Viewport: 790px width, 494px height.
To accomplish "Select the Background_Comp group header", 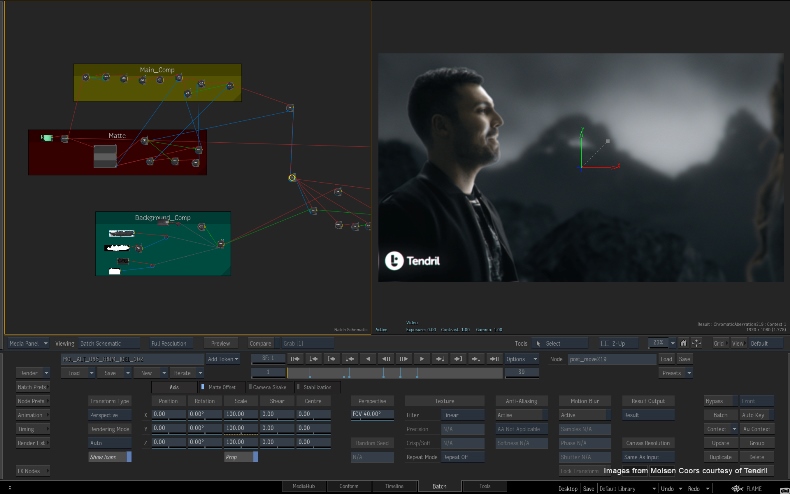I will pos(163,217).
